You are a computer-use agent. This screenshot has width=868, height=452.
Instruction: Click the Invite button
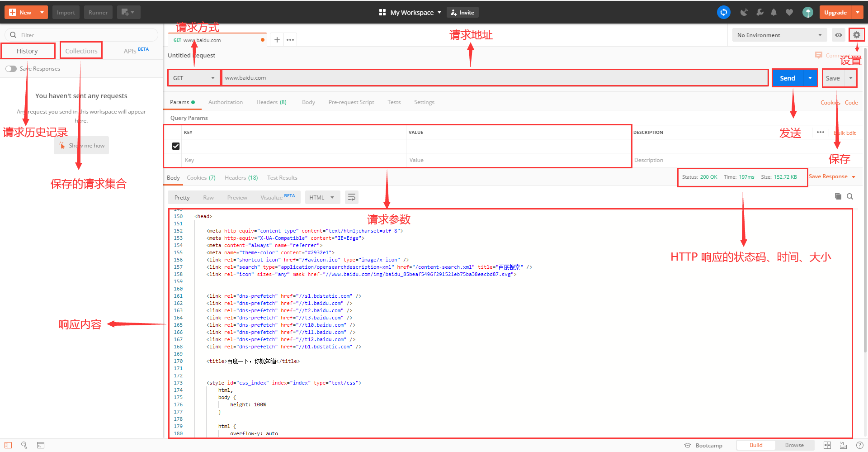pyautogui.click(x=462, y=12)
